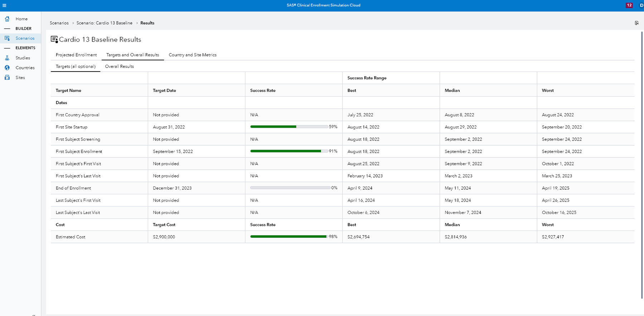Click the Estimated Cost 98% success bar

point(289,237)
